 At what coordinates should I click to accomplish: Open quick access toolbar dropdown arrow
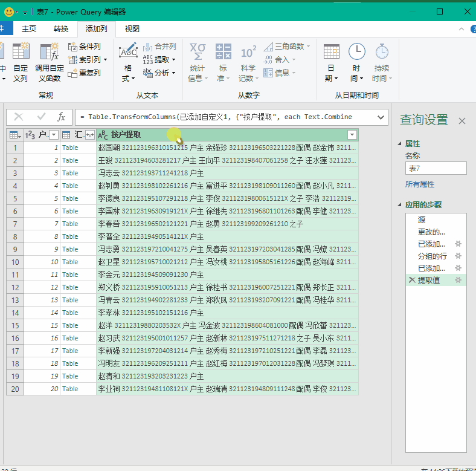coord(25,13)
